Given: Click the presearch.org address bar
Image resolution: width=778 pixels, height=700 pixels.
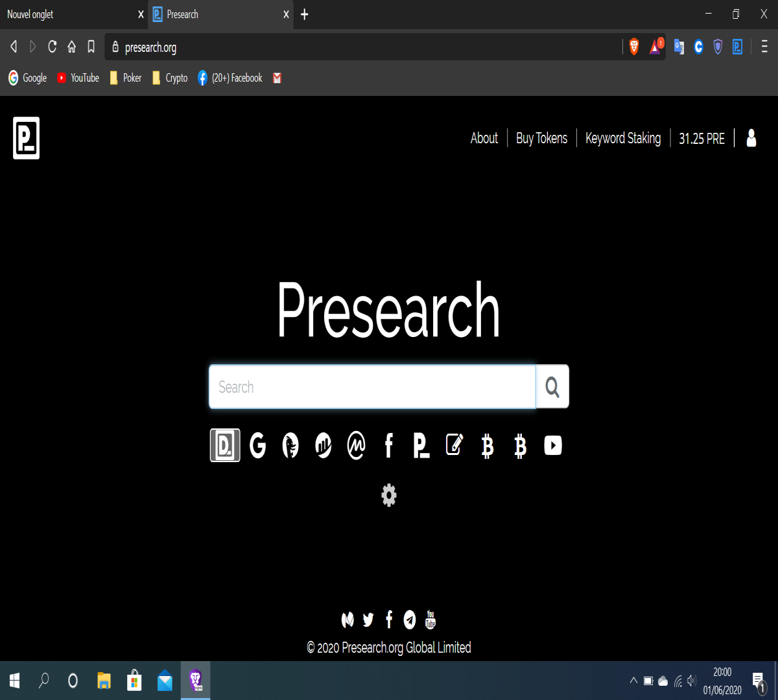Looking at the screenshot, I should click(x=363, y=47).
